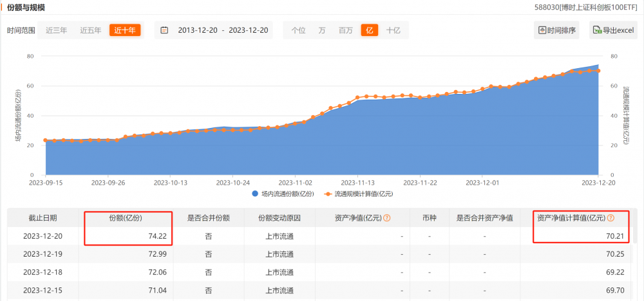Click the last data point on the orange line
This screenshot has height=301, width=644.
coord(598,71)
